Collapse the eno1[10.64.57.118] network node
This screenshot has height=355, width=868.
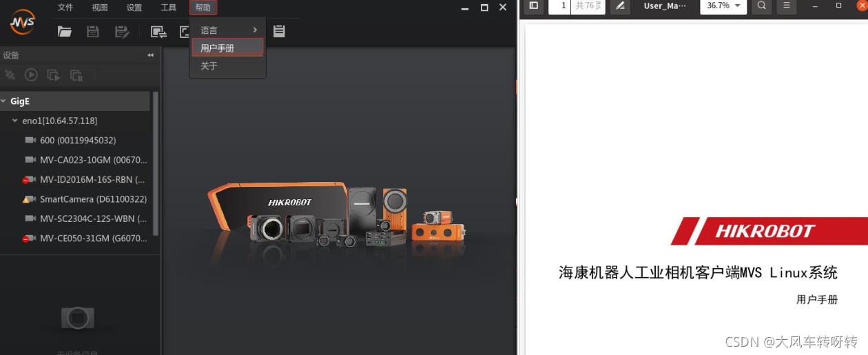pyautogui.click(x=15, y=121)
